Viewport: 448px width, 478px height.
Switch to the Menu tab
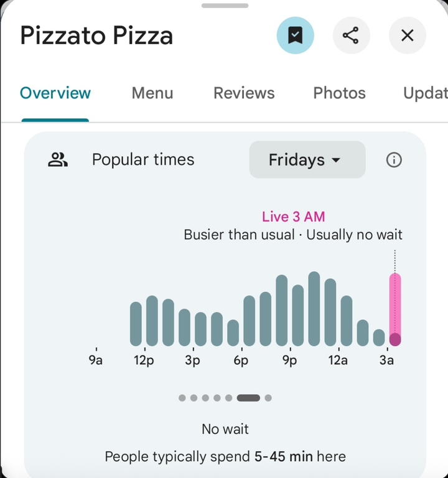[x=152, y=93]
